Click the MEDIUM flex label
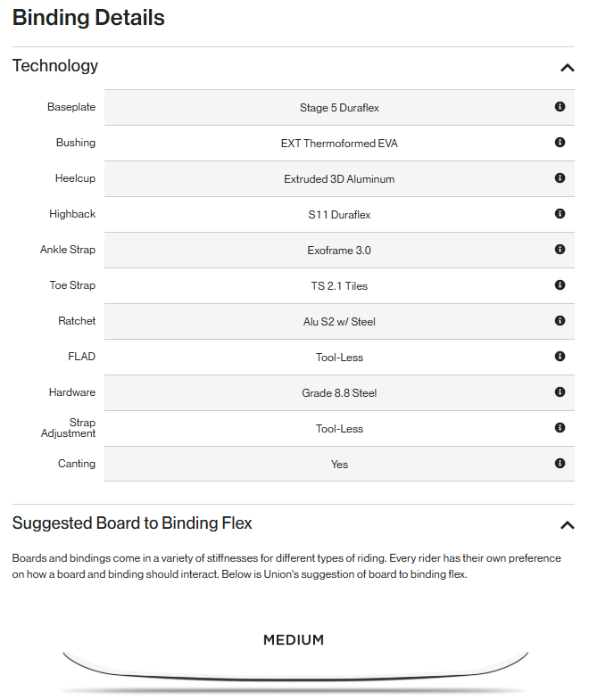The width and height of the screenshot is (589, 700). 294,640
